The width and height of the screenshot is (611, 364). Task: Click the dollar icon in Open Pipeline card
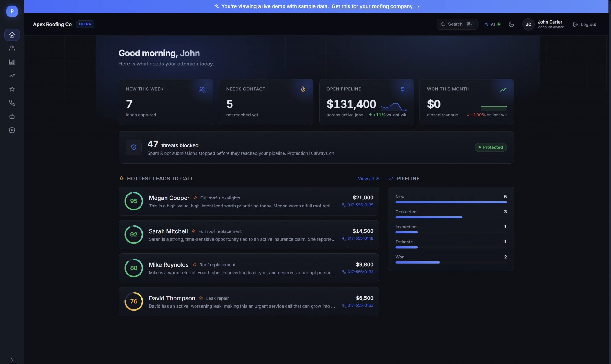403,89
